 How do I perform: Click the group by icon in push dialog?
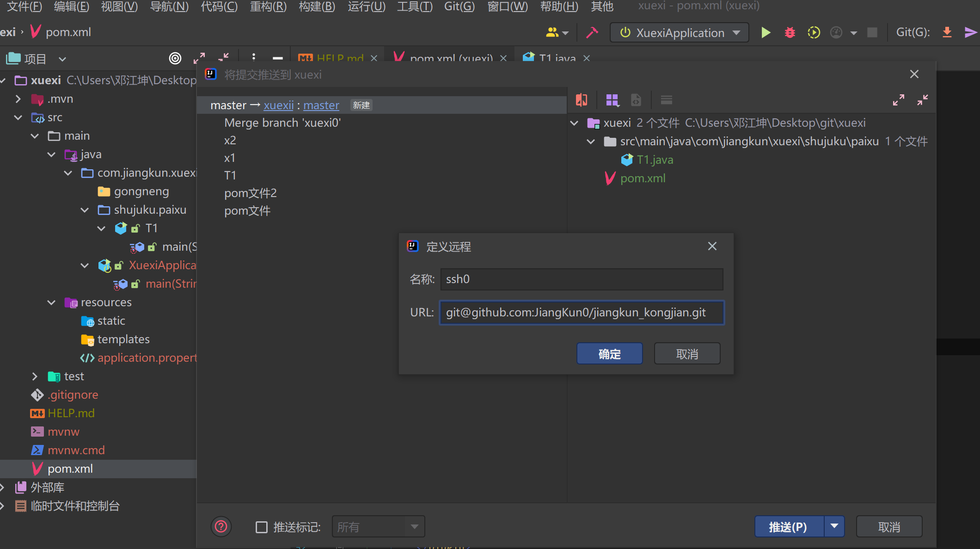pos(612,100)
